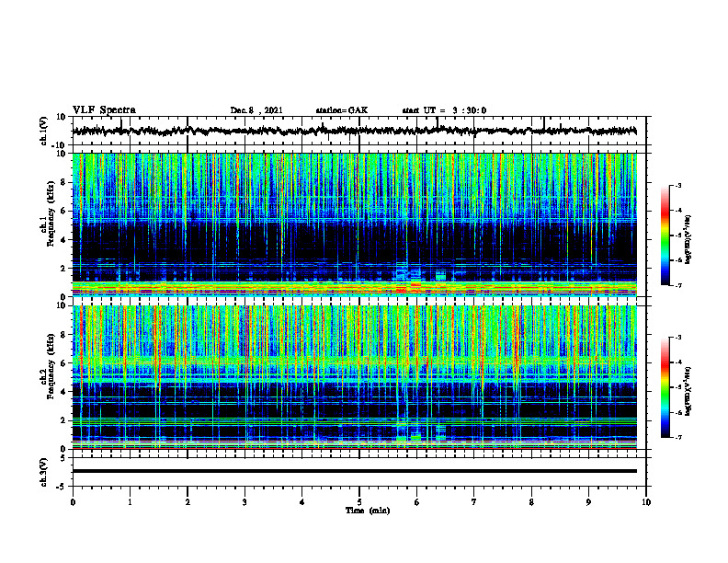Click the "-3" label on ch.2 colorbar

(677, 338)
